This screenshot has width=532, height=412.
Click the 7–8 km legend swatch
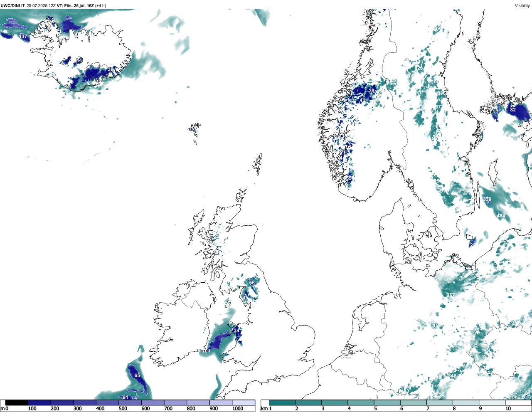click(x=439, y=402)
